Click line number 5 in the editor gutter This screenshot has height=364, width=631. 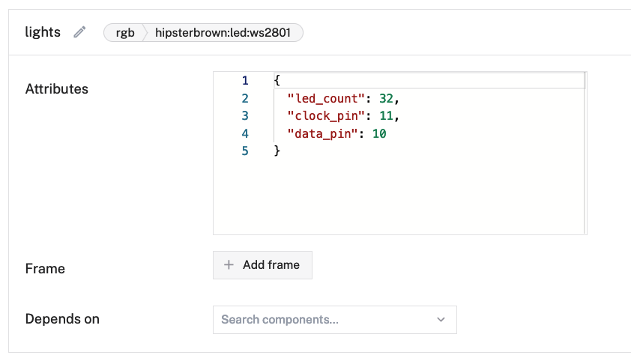245,152
